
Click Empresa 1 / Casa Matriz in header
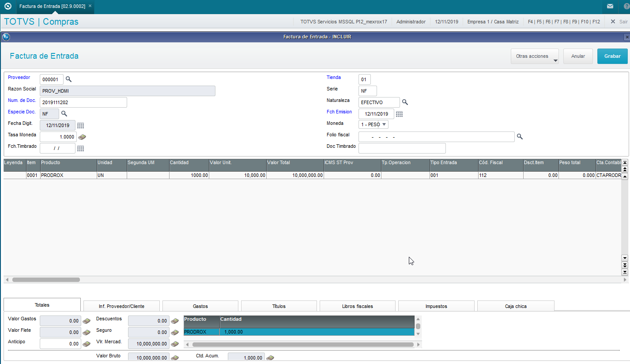coord(493,22)
